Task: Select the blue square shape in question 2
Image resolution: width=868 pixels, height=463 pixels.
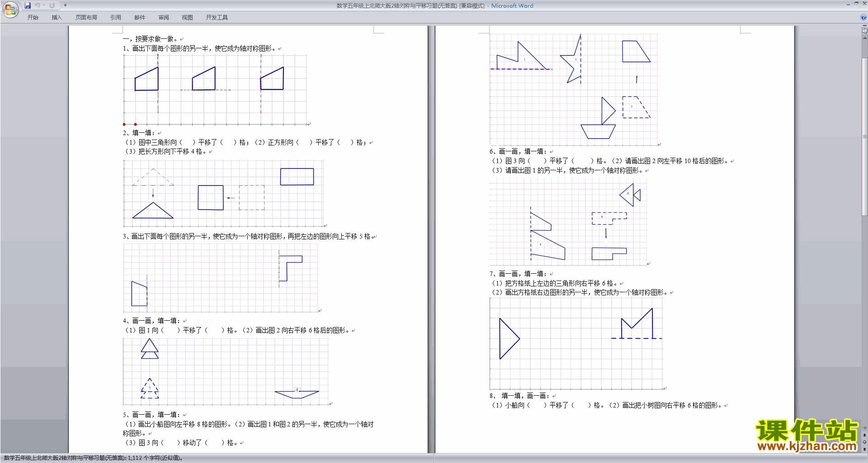Action: pyautogui.click(x=211, y=197)
